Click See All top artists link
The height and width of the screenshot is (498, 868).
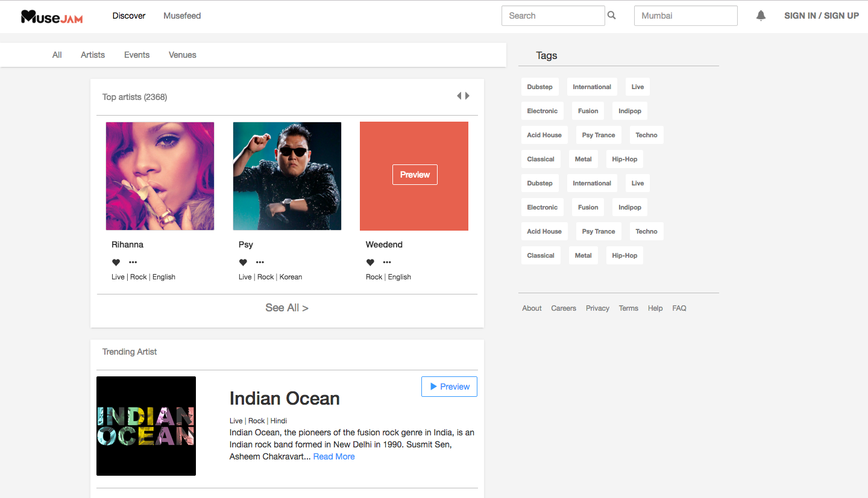tap(287, 308)
